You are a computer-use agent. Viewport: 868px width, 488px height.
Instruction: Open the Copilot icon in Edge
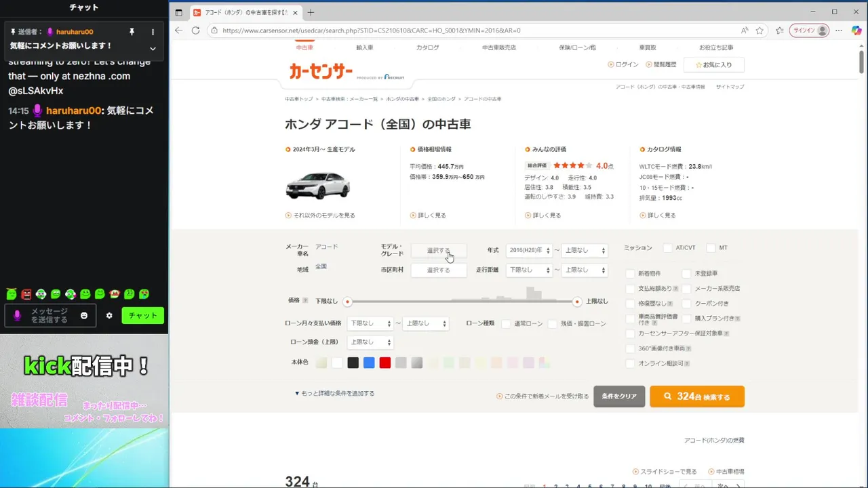point(856,30)
